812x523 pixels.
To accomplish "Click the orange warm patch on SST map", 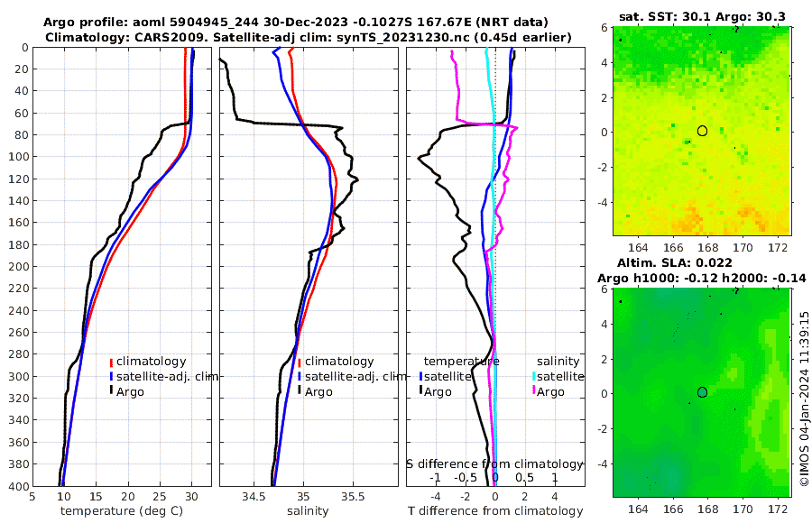I will coord(688,220).
